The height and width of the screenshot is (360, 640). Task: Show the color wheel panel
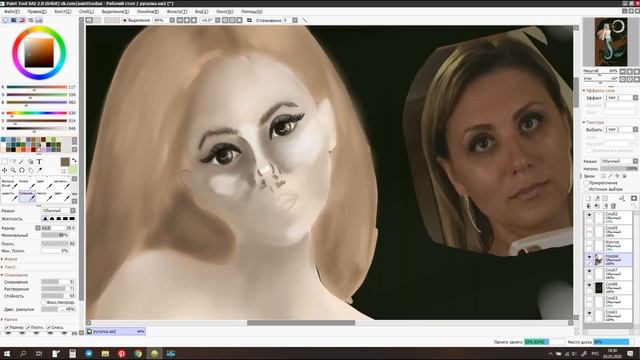6,20
